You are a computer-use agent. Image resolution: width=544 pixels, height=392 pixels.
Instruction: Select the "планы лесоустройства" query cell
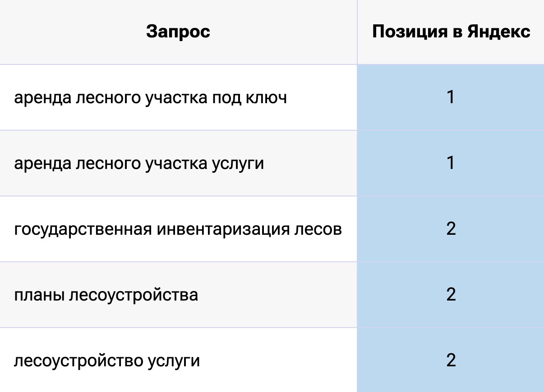[106, 295]
